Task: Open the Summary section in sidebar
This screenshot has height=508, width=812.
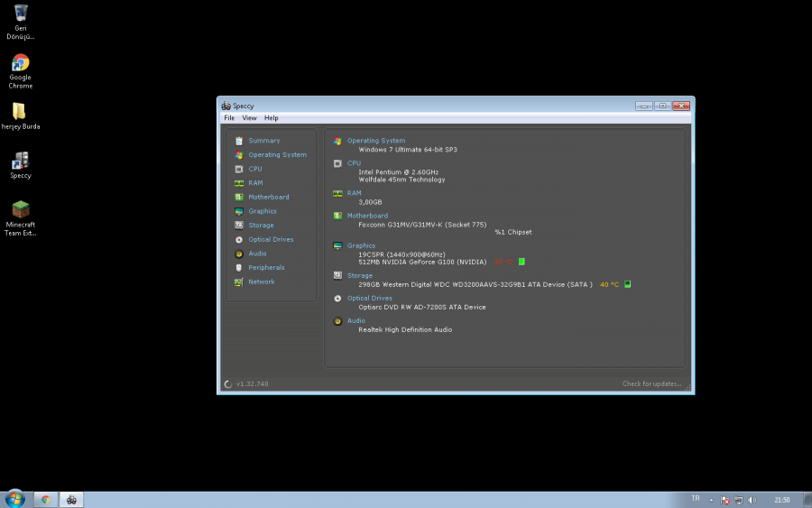Action: click(x=263, y=141)
